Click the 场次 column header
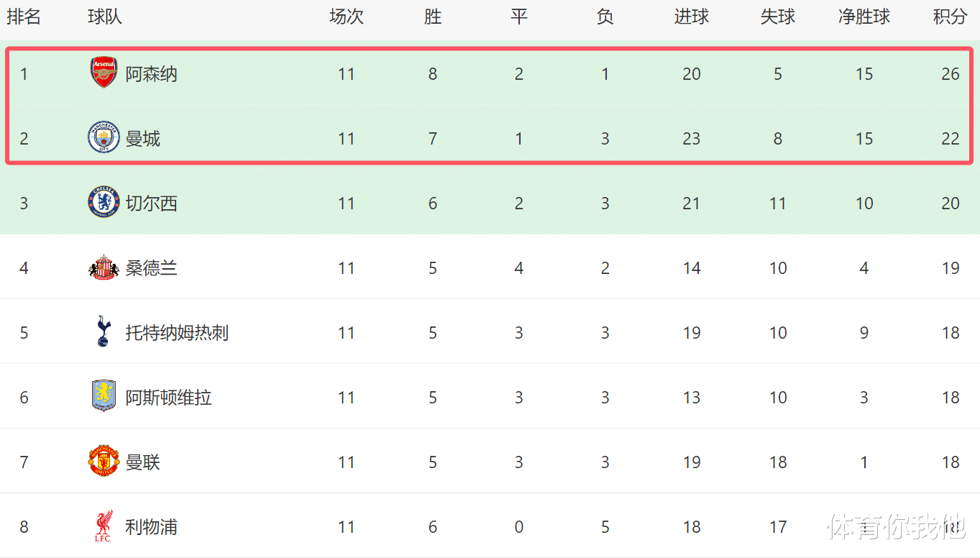The image size is (980, 558). 346,17
